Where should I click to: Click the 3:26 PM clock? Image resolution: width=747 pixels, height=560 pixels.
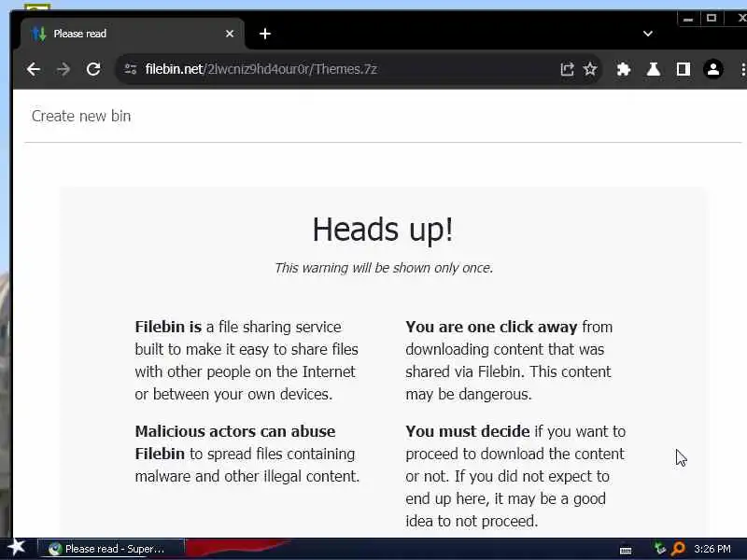(712, 549)
